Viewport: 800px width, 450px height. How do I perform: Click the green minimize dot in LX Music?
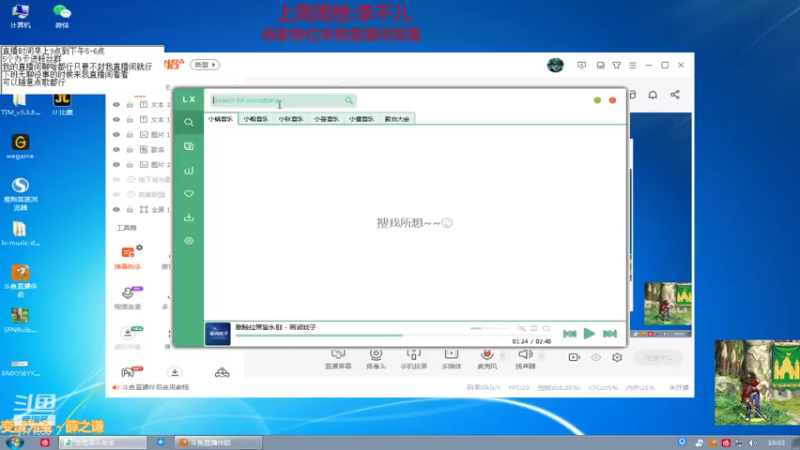tap(597, 101)
